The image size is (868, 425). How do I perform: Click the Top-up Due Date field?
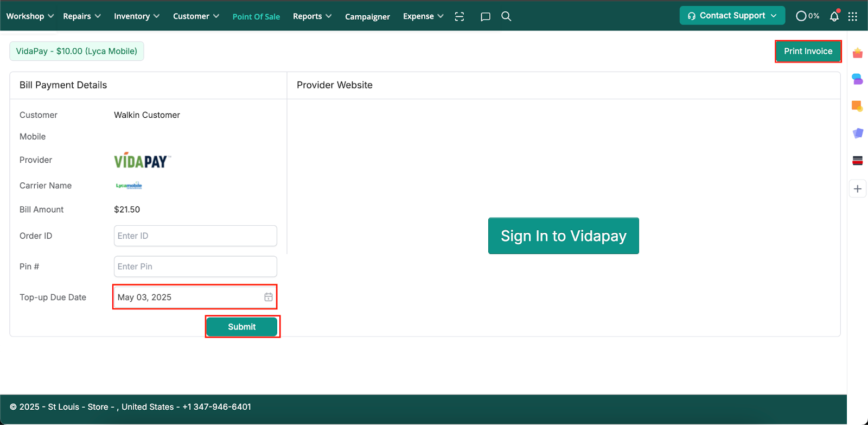[195, 297]
